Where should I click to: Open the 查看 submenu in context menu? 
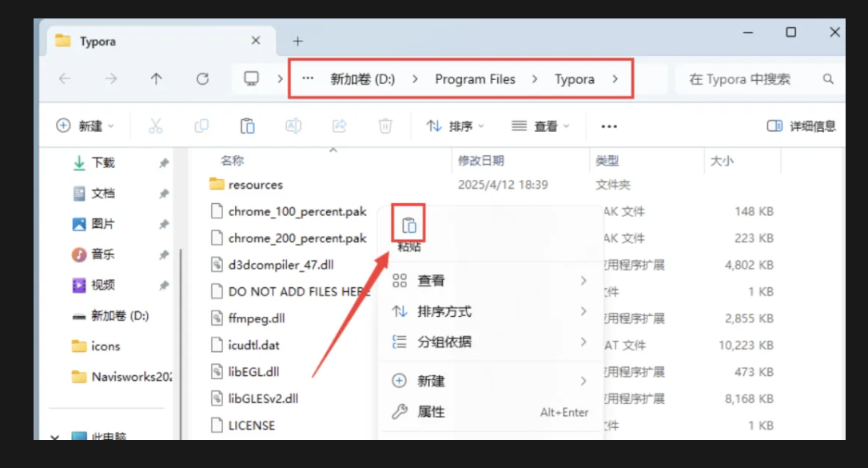[x=490, y=281]
